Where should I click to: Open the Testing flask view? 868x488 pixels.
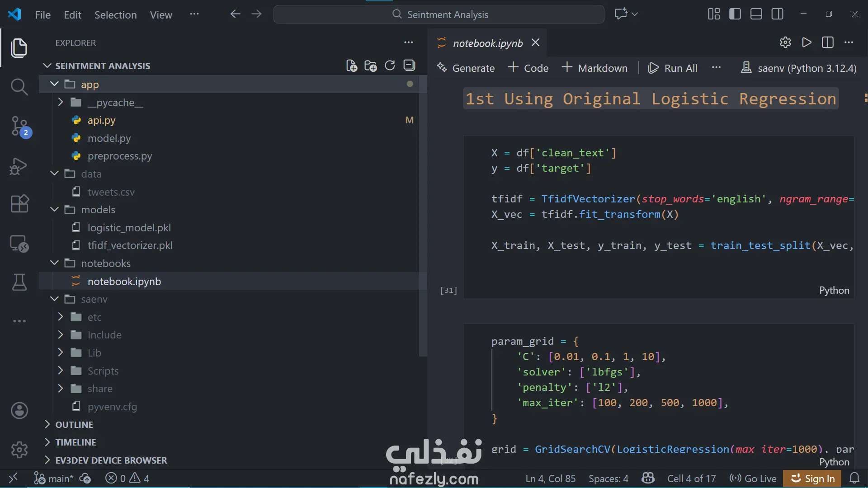click(19, 282)
